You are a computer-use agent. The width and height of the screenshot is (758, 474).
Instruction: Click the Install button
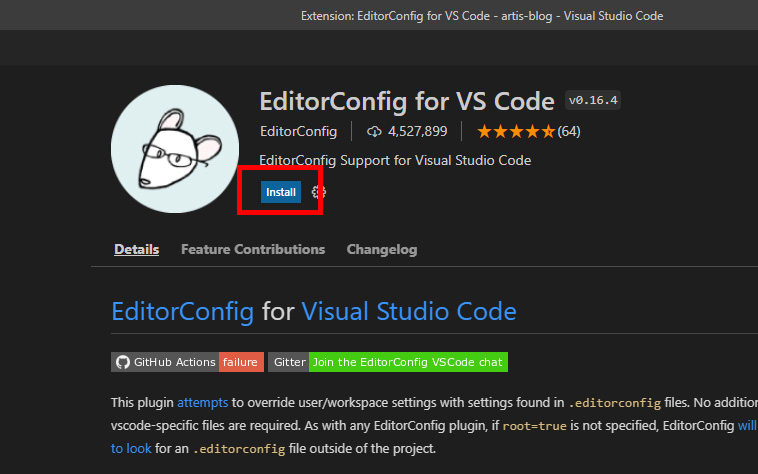click(x=281, y=192)
